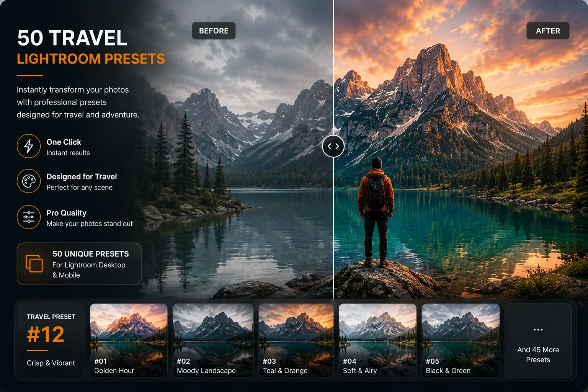Click the three dots above And 45 More Presets
The height and width of the screenshot is (392, 588).
[x=538, y=330]
